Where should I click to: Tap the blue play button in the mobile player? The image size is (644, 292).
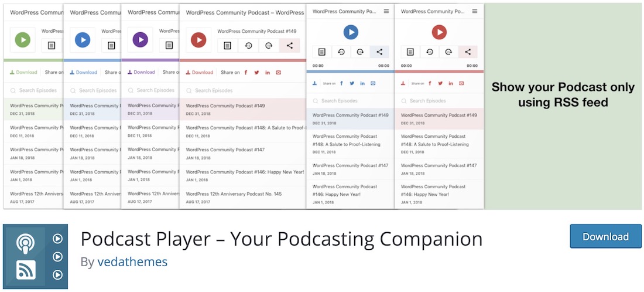coord(351,32)
